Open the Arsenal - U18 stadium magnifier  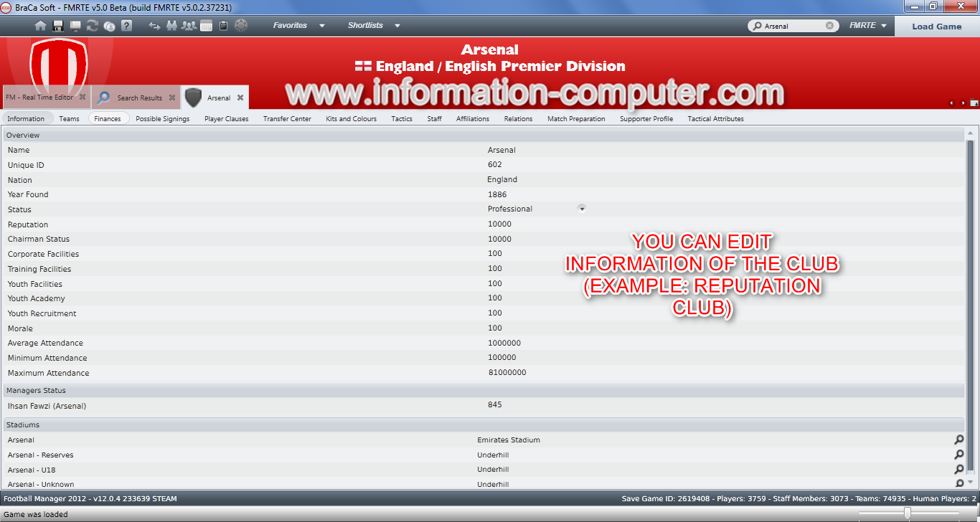(958, 470)
